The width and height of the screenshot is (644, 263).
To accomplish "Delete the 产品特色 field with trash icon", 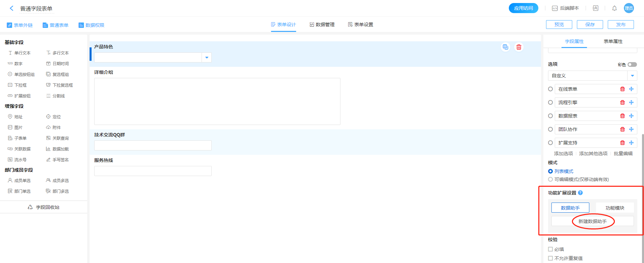I will tap(519, 47).
